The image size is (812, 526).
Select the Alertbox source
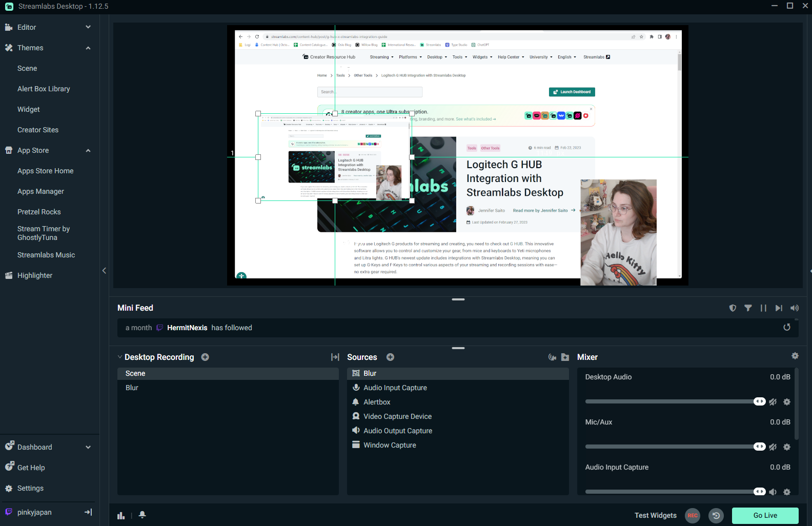coord(458,402)
